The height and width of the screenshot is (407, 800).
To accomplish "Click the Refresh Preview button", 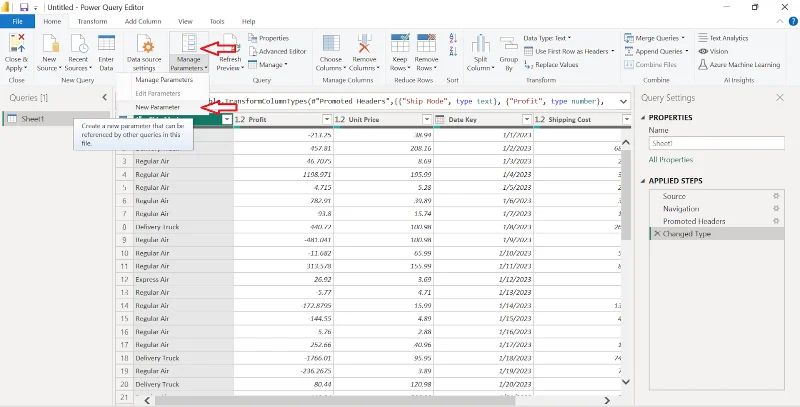I will [x=230, y=53].
